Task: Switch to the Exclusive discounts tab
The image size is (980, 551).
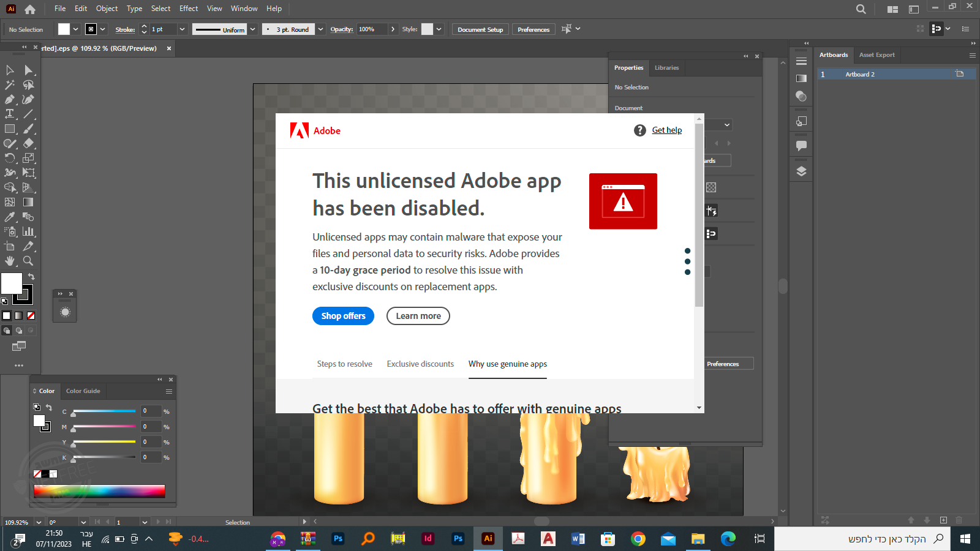Action: tap(420, 364)
